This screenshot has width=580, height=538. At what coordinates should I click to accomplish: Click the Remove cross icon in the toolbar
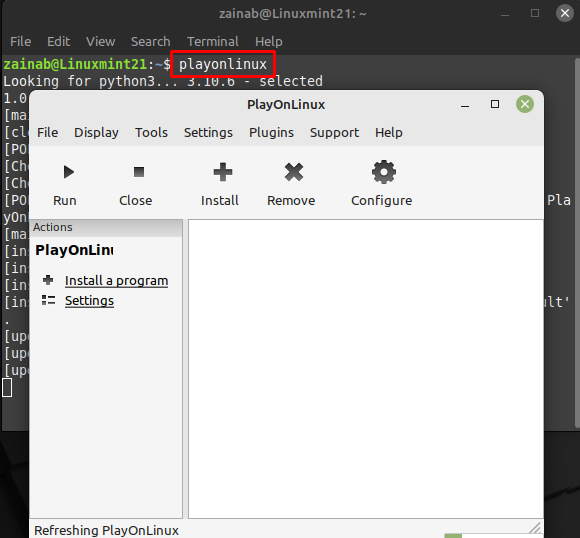click(x=294, y=172)
